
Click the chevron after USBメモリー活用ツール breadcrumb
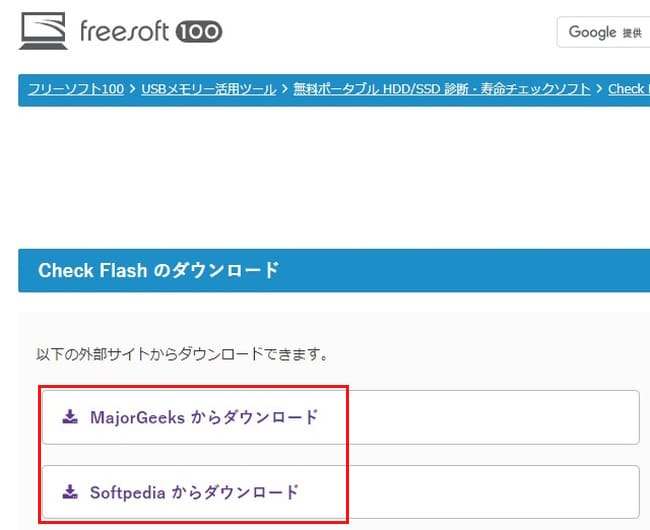pos(283,89)
